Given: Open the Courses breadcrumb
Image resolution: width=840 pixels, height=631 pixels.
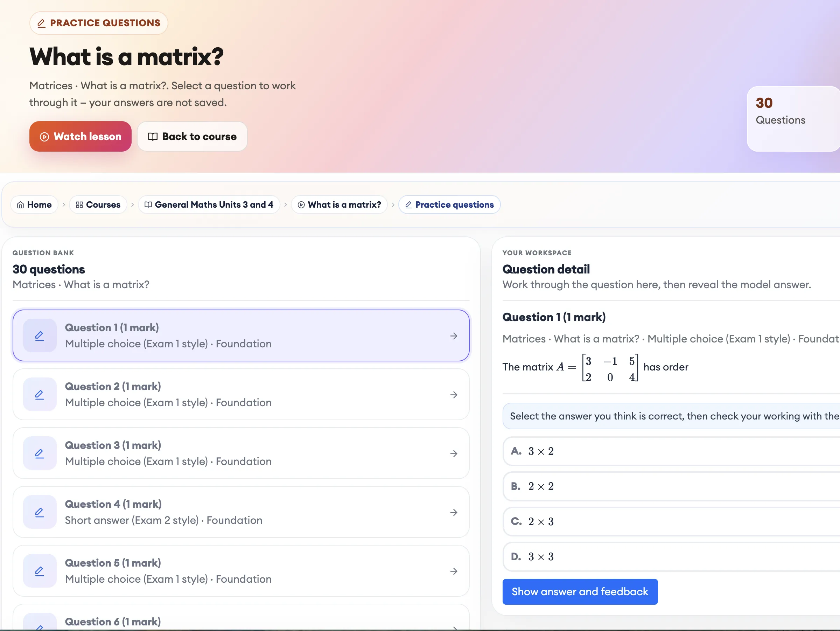Looking at the screenshot, I should 98,205.
